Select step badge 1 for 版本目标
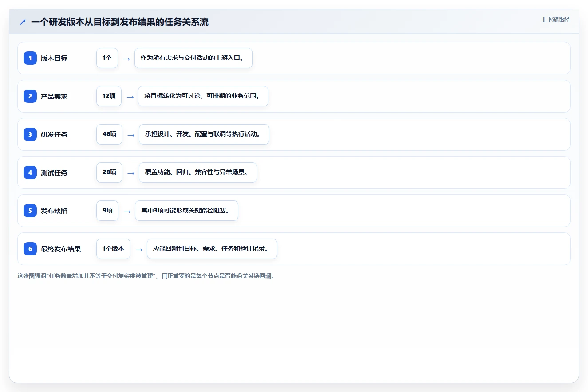 click(x=30, y=58)
